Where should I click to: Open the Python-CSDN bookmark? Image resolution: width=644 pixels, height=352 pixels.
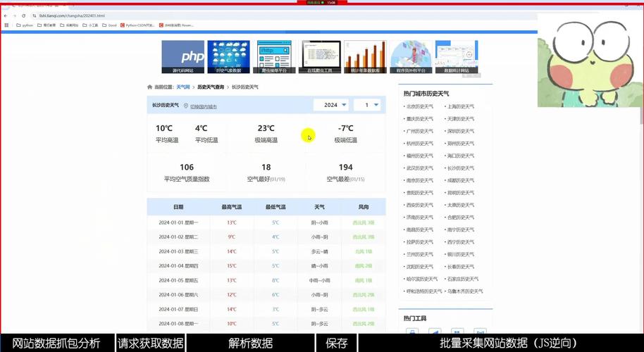tap(137, 25)
